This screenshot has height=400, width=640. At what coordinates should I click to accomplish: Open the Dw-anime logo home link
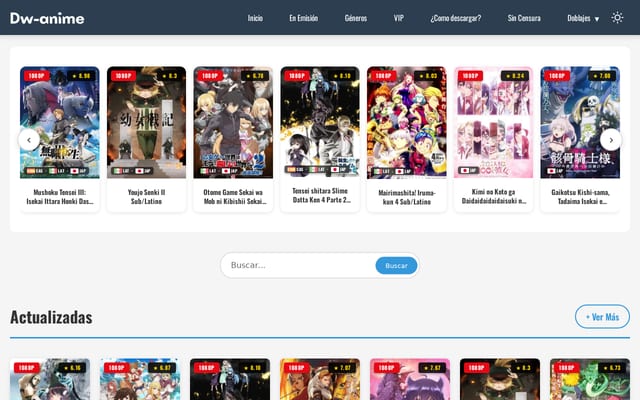point(47,18)
